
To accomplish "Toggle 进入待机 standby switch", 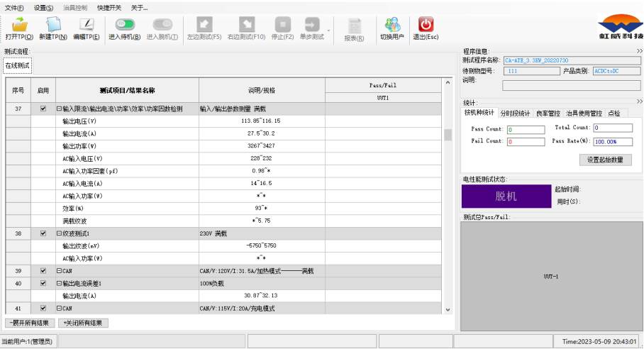I will click(x=124, y=29).
